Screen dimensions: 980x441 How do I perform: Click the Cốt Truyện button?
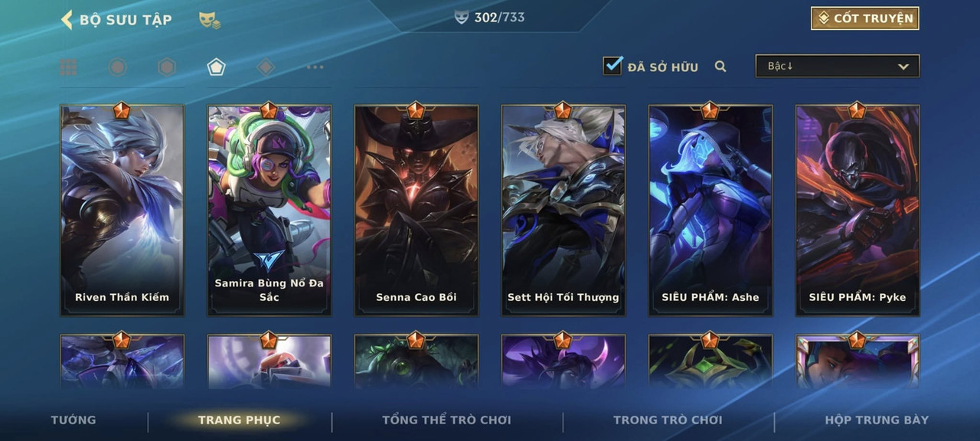(x=865, y=18)
